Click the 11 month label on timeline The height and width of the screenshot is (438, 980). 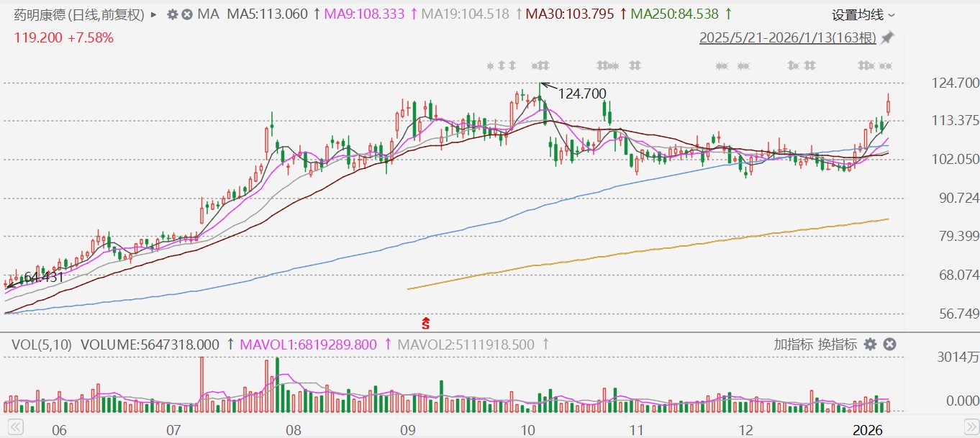tap(635, 430)
